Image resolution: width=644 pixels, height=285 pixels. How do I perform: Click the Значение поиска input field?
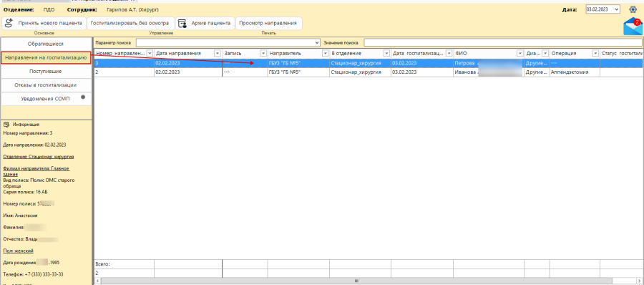(503, 43)
